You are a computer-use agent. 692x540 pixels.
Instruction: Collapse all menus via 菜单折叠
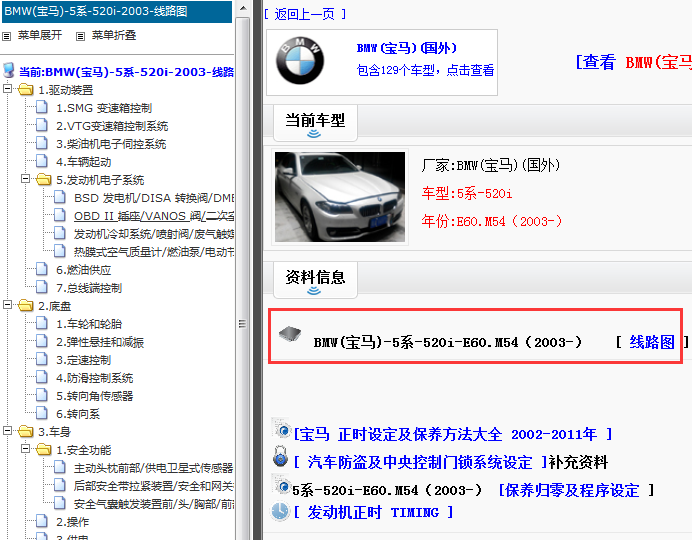114,35
